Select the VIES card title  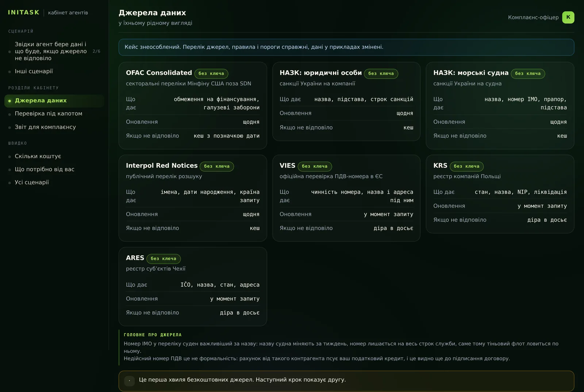pos(287,166)
